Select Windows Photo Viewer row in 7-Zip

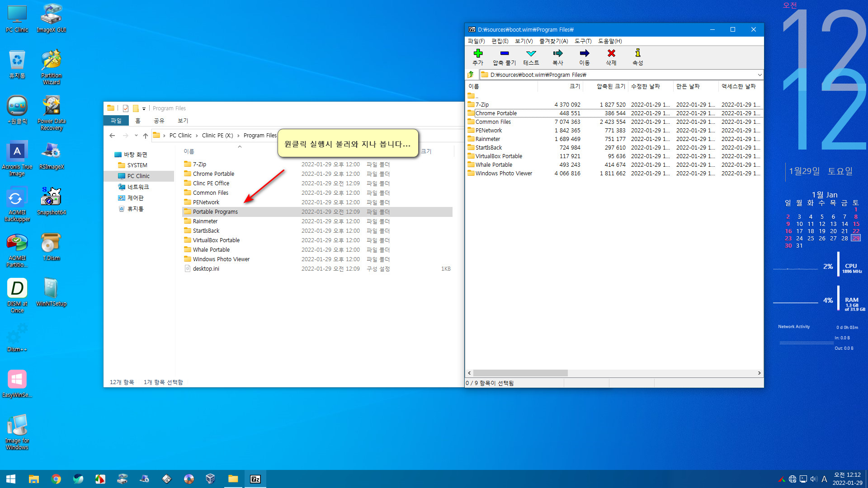click(x=614, y=174)
